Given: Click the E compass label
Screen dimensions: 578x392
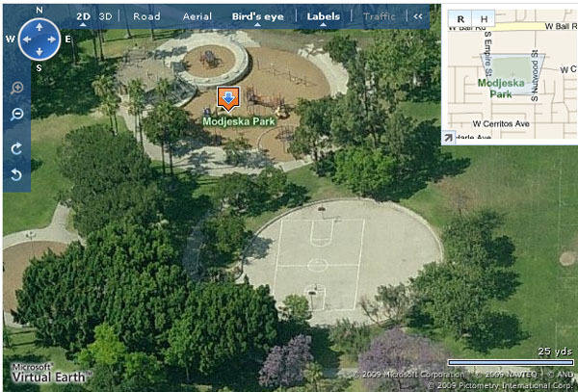Looking at the screenshot, I should (x=67, y=39).
